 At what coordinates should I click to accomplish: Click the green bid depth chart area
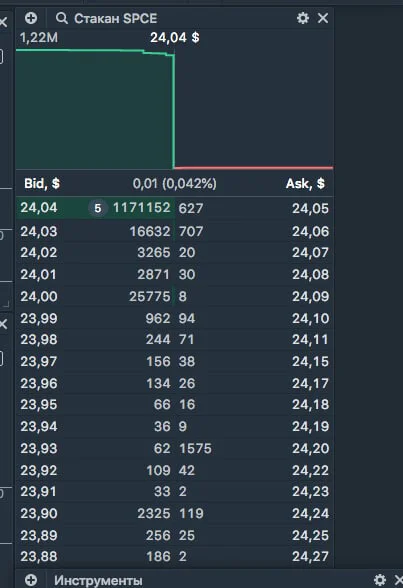click(x=95, y=110)
